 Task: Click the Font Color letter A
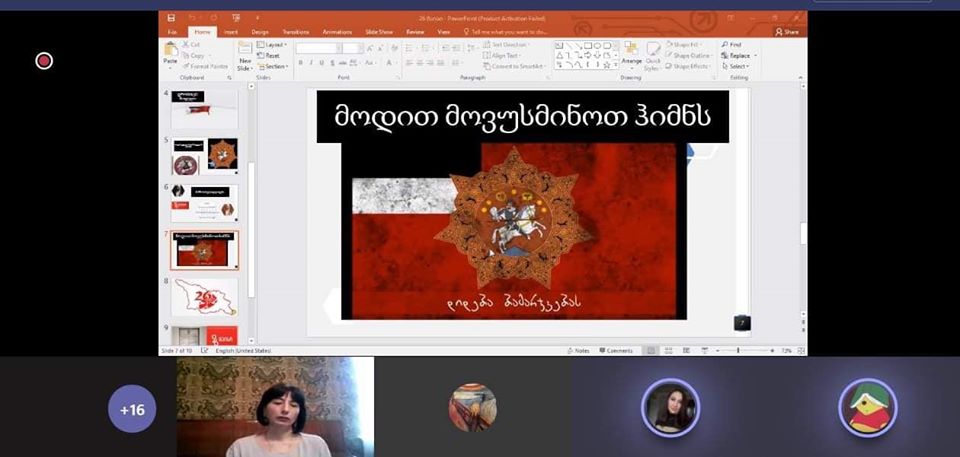tap(389, 63)
